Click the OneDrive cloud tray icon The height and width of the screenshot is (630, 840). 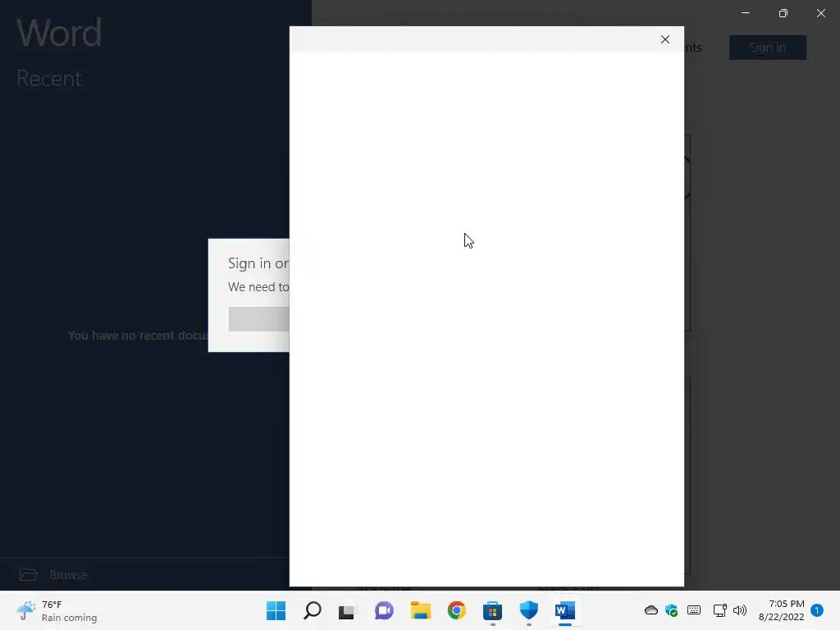(651, 610)
